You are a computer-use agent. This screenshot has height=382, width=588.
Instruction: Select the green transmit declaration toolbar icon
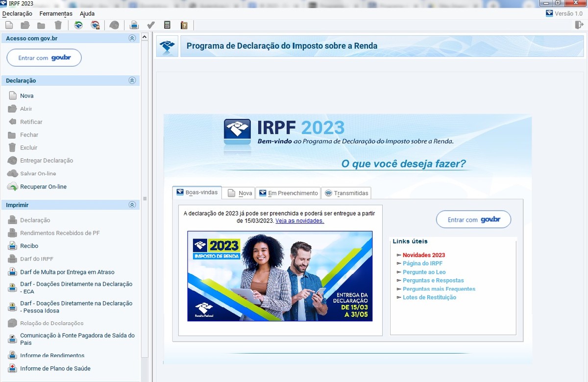[78, 24]
